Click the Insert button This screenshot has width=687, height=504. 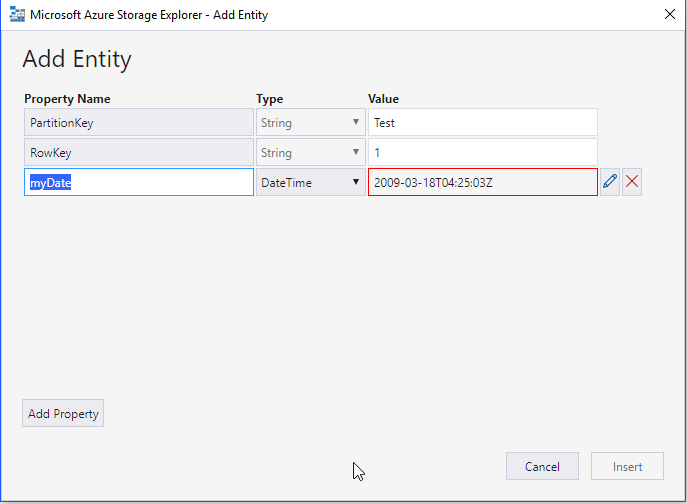pos(627,466)
